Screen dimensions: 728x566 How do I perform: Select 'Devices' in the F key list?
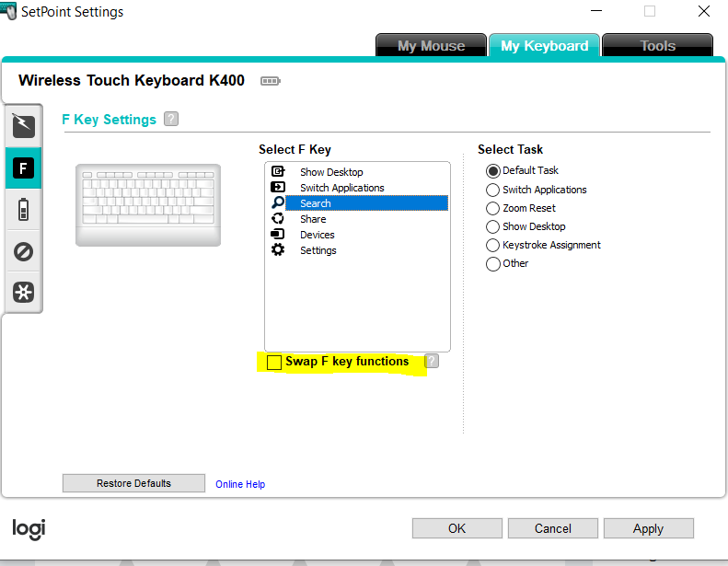pyautogui.click(x=318, y=235)
